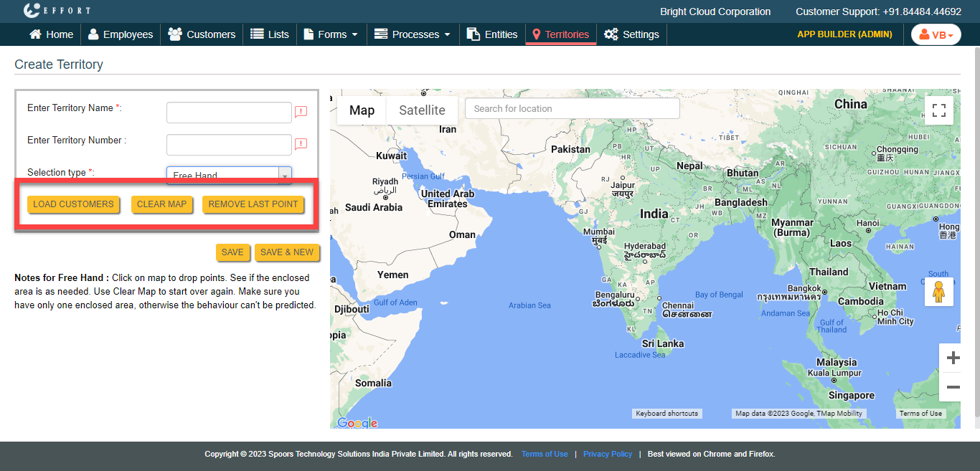
Task: Open the Privacy Policy link
Action: [607, 454]
